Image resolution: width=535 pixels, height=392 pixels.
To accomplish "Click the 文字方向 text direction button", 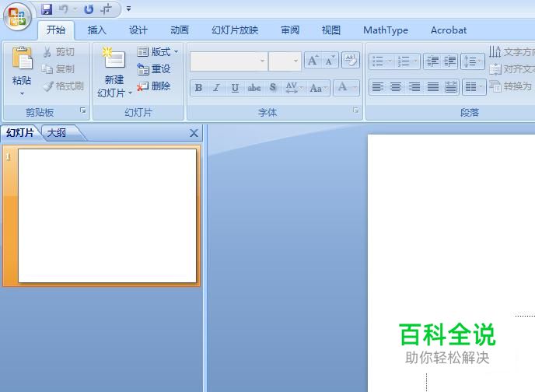I will pos(511,52).
